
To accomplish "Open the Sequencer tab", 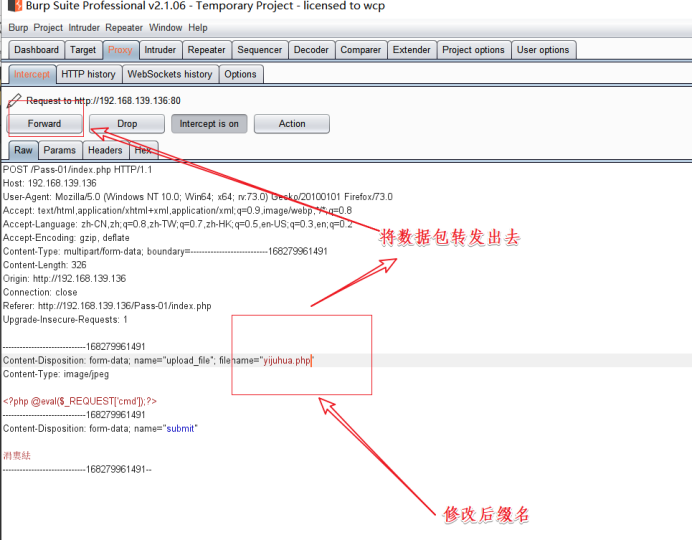I will (260, 50).
